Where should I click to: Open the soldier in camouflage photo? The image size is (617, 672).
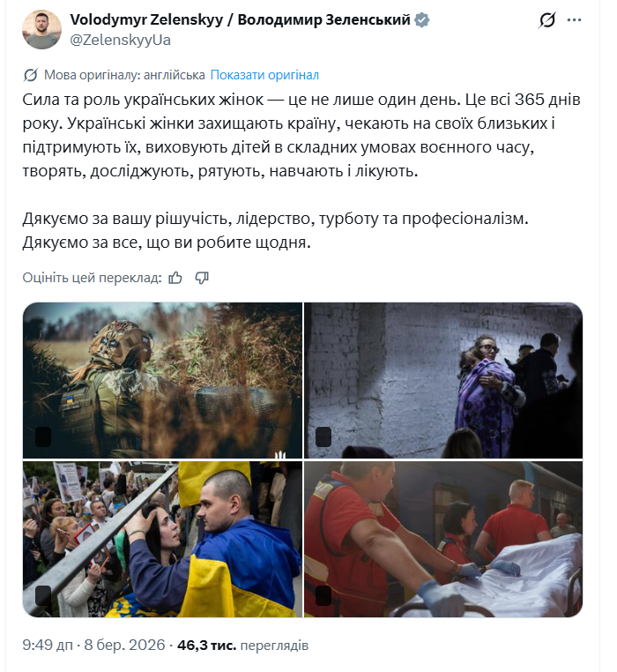pos(162,381)
